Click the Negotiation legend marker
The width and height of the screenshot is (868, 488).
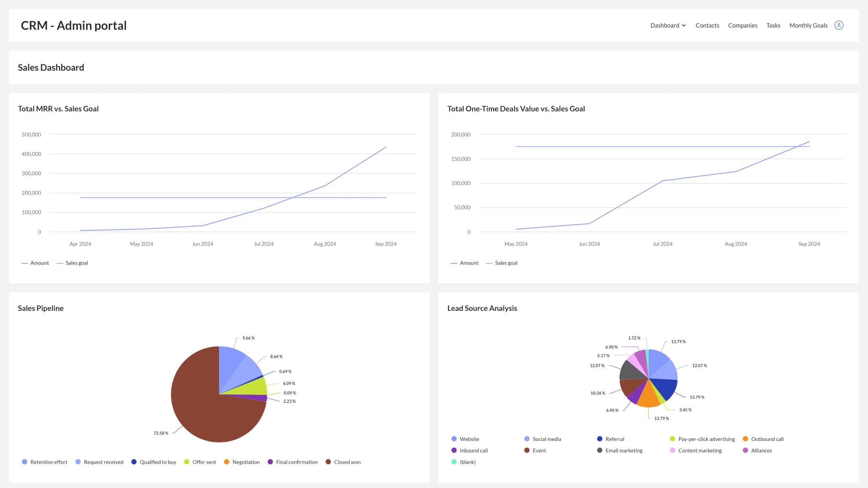coord(226,462)
